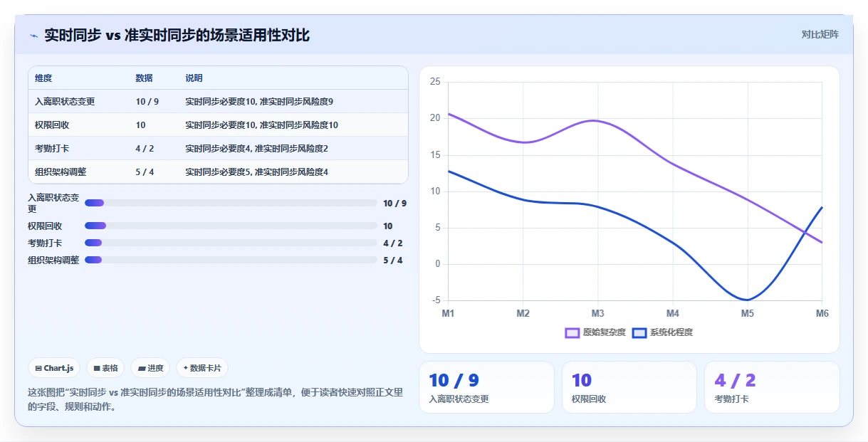The height and width of the screenshot is (442, 868).
Task: Click the M6 x-axis label
Action: tap(822, 313)
